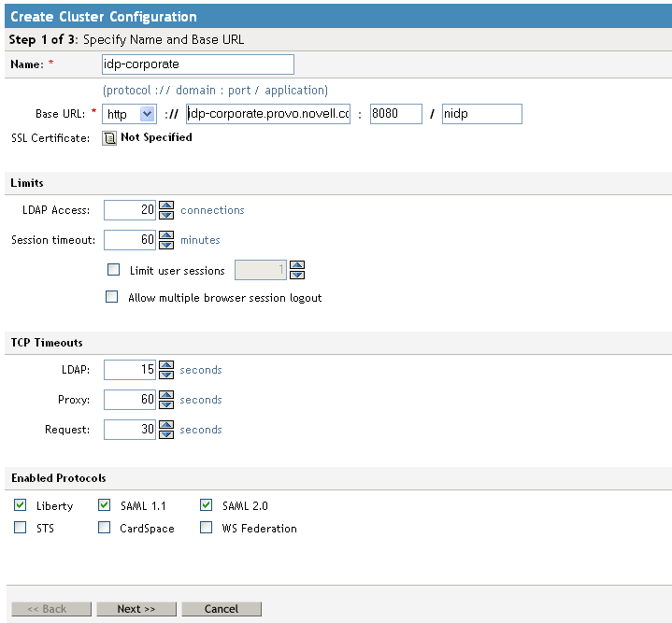Focus the Request timeout field 30
The image size is (672, 623).
coord(130,430)
